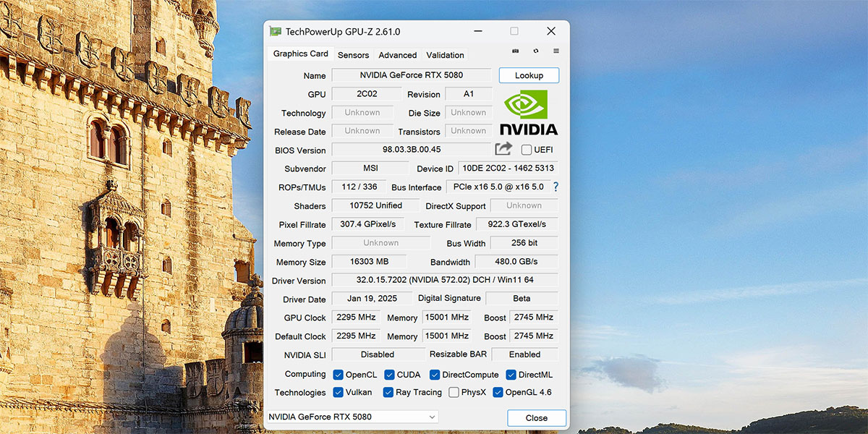
Task: Open the GPU selection dropdown at bottom
Action: (x=352, y=417)
